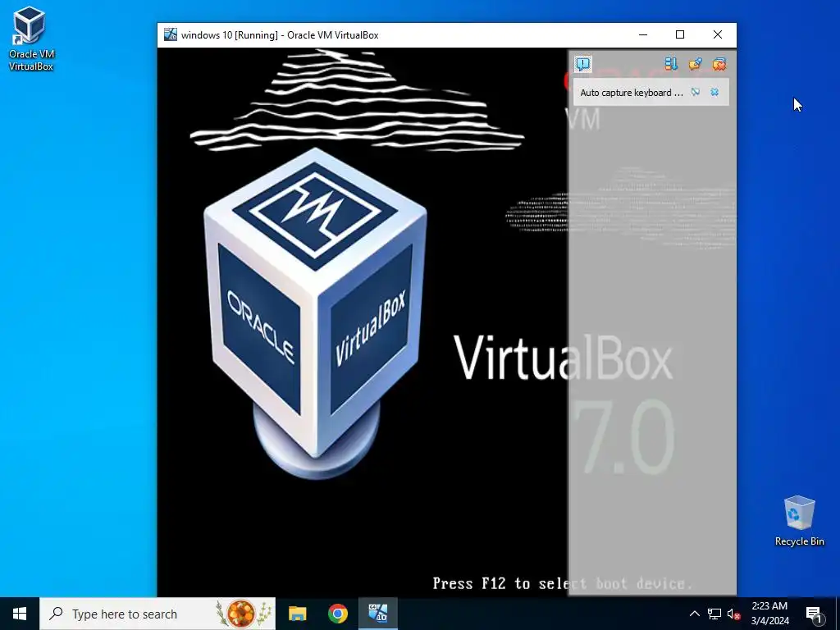The width and height of the screenshot is (840, 630).
Task: Toggle keep finished progresses pin icon
Action: coord(695,64)
